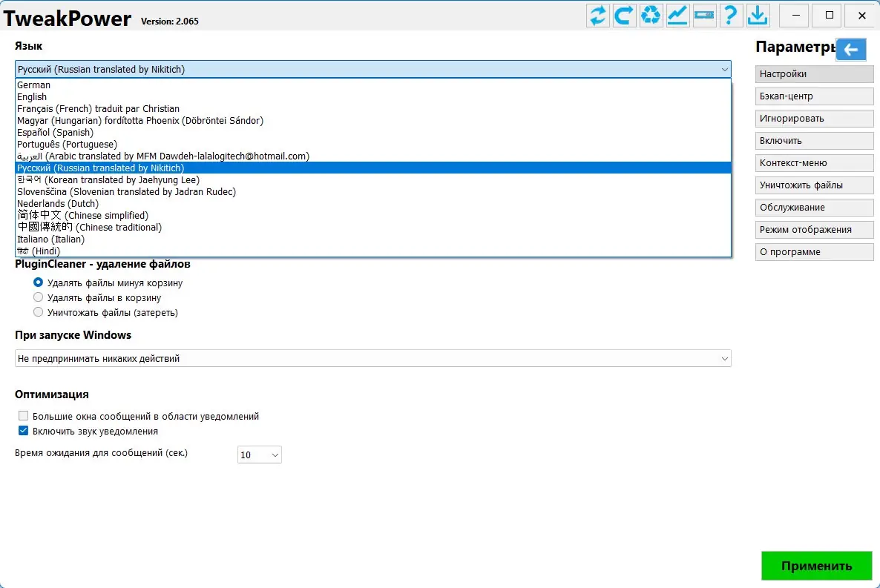Click the two-arrow refresh icon in the title bar
Screen dimensions: 880x588
point(598,15)
